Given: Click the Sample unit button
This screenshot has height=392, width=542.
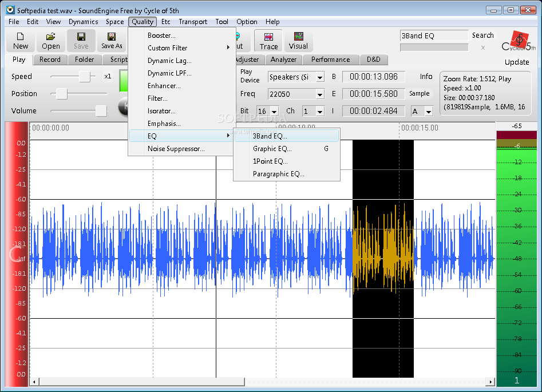Looking at the screenshot, I should 420,93.
